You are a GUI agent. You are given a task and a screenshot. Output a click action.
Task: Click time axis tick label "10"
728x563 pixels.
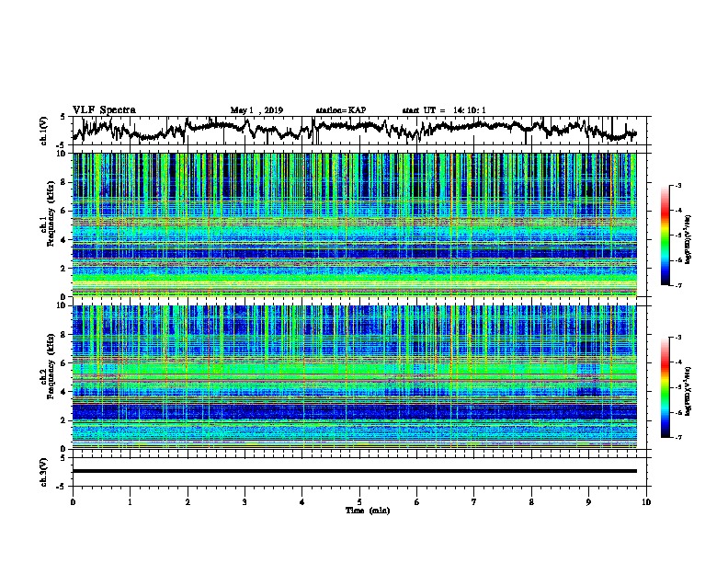(646, 502)
